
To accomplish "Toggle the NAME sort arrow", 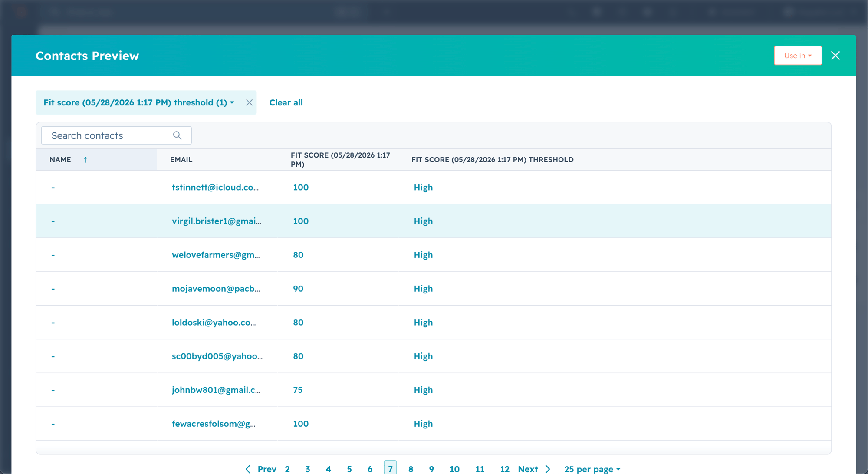I will (x=85, y=160).
